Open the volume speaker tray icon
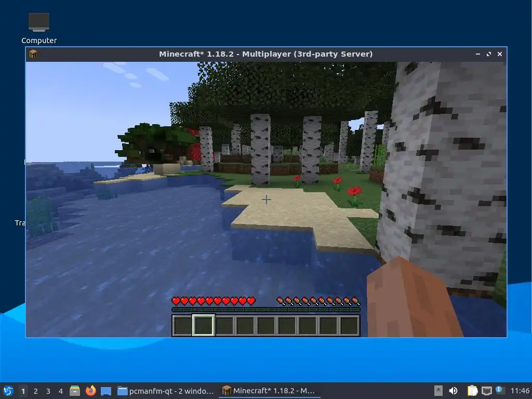532x399 pixels. (x=453, y=391)
